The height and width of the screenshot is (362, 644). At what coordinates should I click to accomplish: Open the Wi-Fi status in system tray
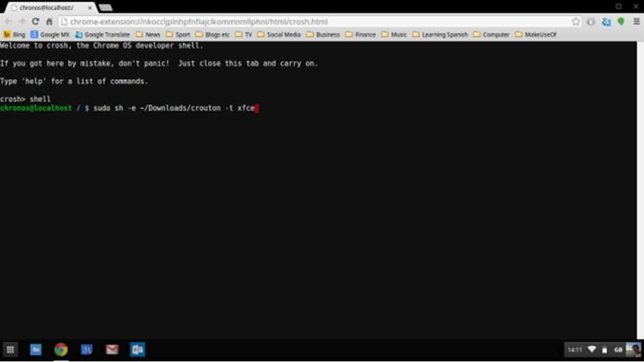coord(591,349)
